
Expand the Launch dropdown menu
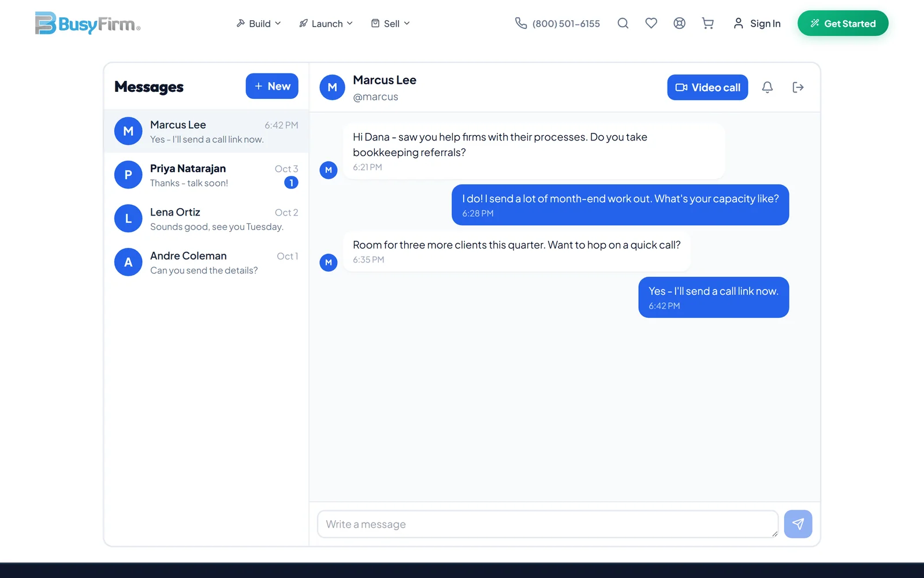pyautogui.click(x=326, y=24)
